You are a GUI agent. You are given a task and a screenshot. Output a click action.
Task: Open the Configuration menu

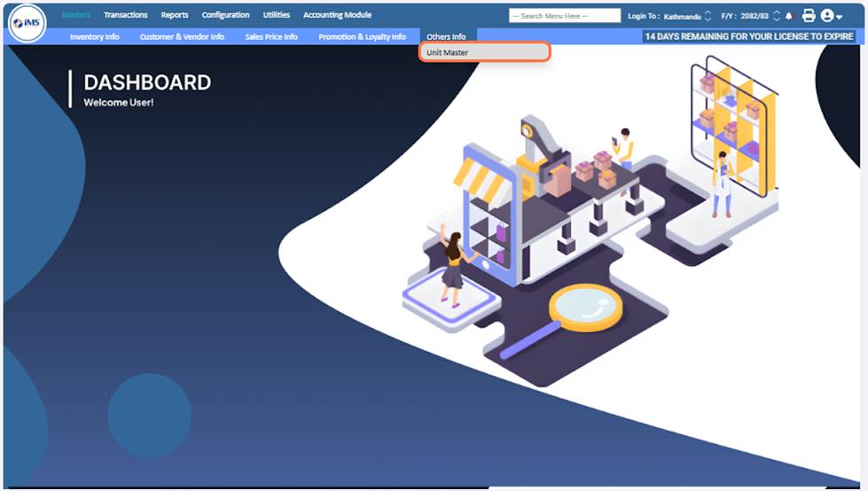[225, 15]
